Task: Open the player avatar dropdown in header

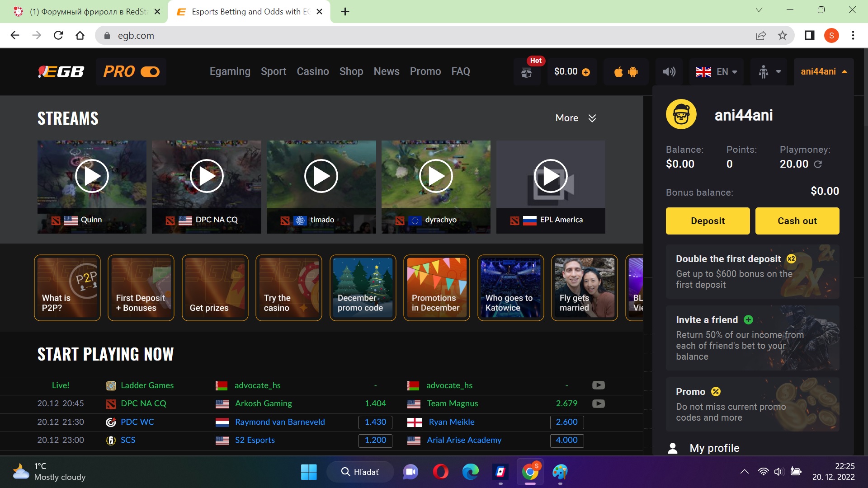Action: tap(769, 71)
